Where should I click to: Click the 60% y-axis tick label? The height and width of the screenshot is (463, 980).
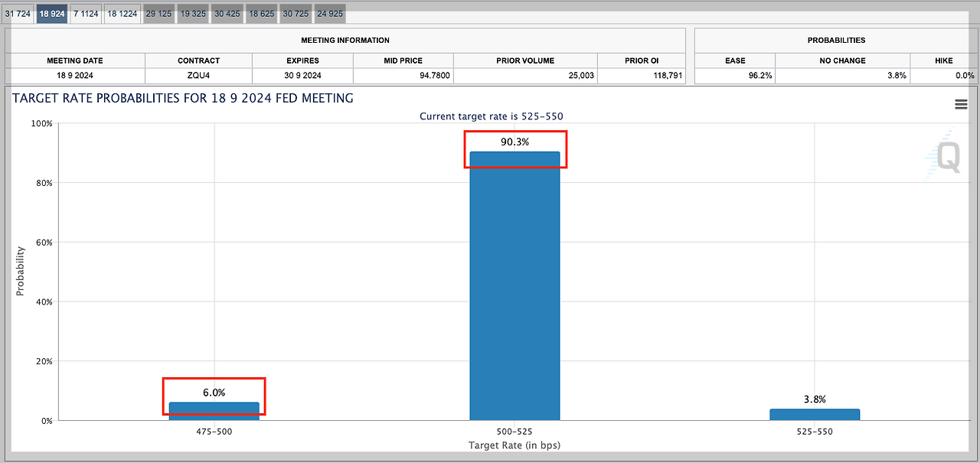point(43,243)
